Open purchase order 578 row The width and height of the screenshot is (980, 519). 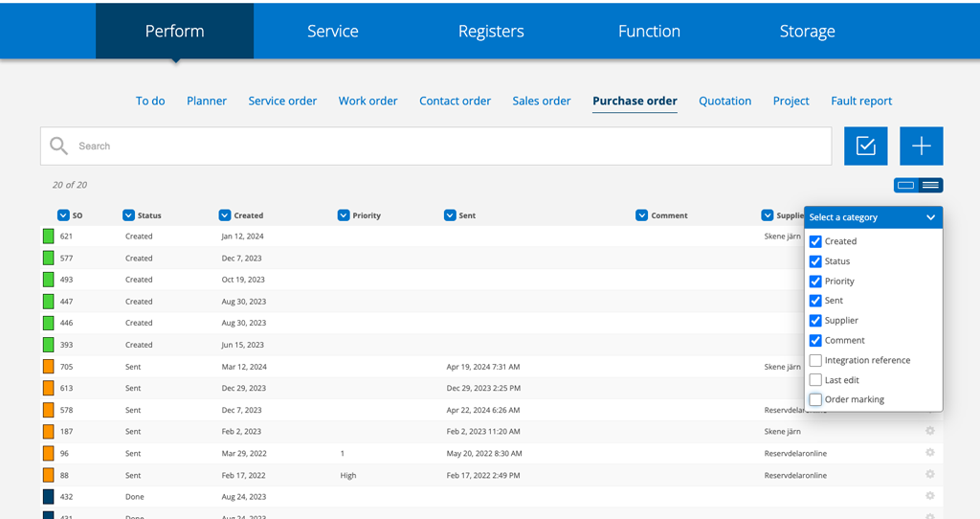point(492,410)
